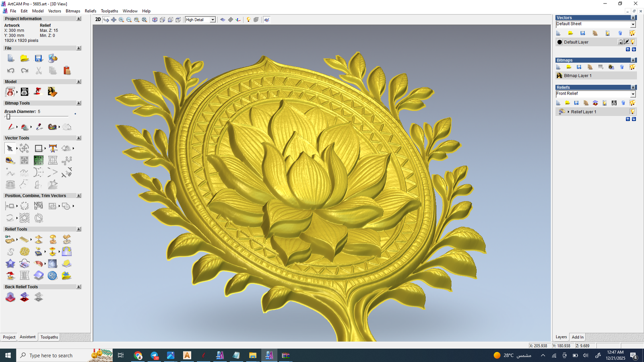Click the Lights and Material lamp icon
644x362 pixels.
tap(248, 20)
